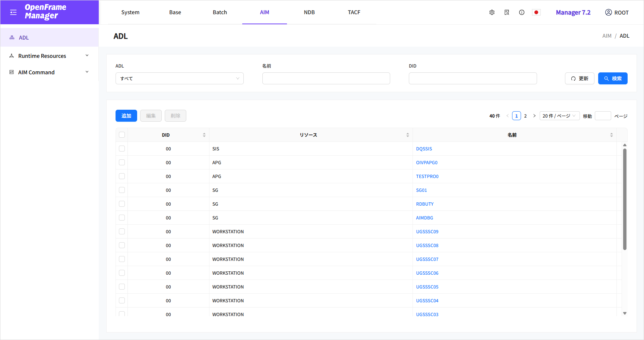
Task: Sort table by DID column sort arrows
Action: 204,135
